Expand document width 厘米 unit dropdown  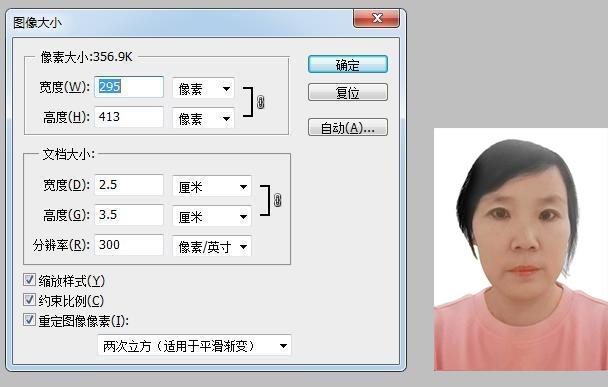212,187
